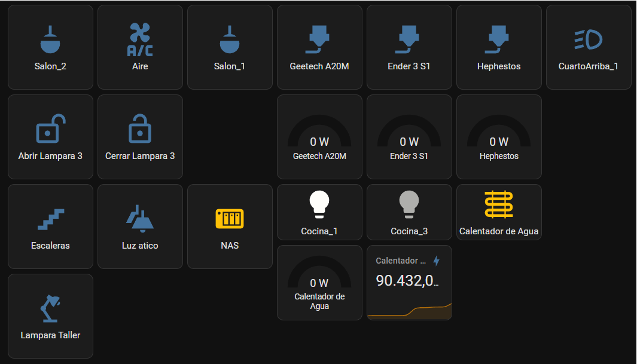Toggle the Luz atico vanity light icon
The image size is (637, 364).
click(140, 219)
